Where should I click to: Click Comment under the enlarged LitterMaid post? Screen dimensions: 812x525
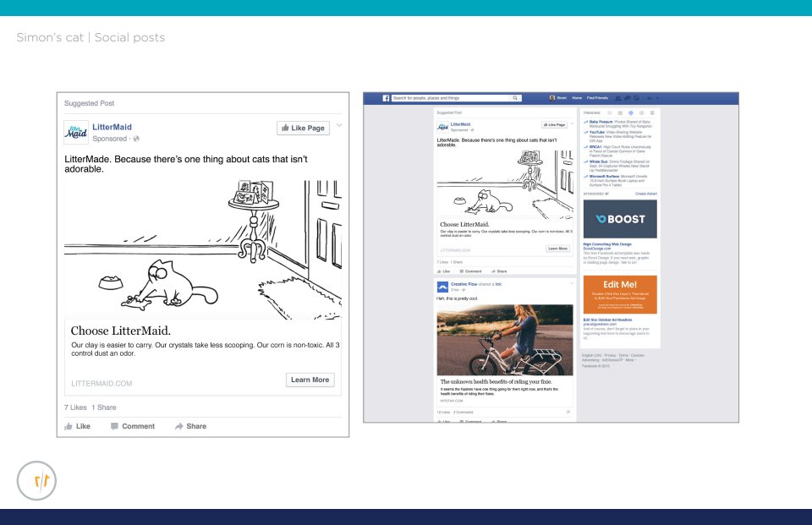(133, 426)
